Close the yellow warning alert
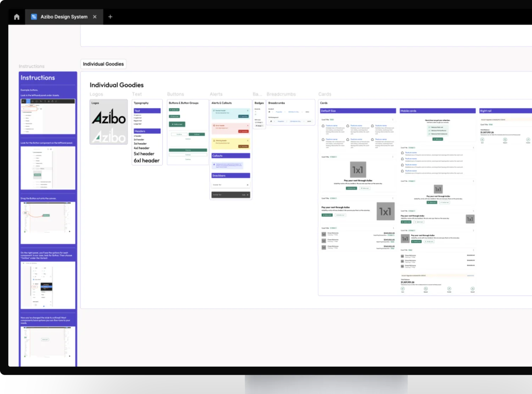This screenshot has height=394, width=532. click(x=248, y=141)
